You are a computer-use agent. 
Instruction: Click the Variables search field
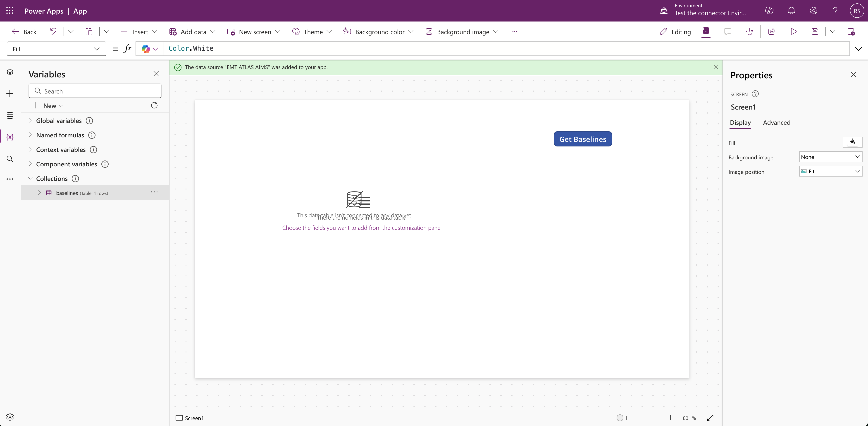(95, 91)
